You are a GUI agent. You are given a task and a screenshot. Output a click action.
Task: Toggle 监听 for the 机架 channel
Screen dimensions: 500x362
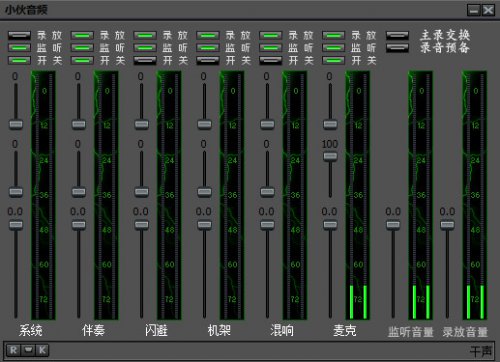pyautogui.click(x=208, y=48)
